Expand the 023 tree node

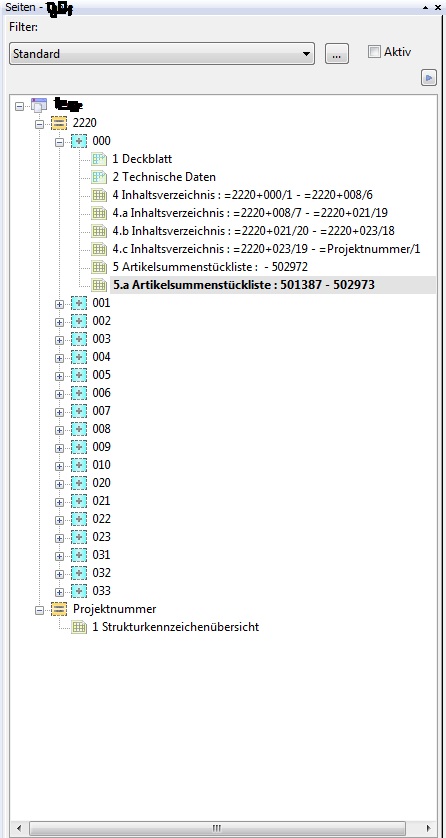59,538
